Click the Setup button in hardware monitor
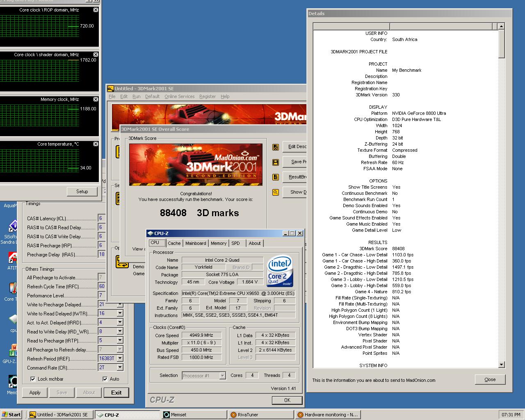 pyautogui.click(x=82, y=192)
